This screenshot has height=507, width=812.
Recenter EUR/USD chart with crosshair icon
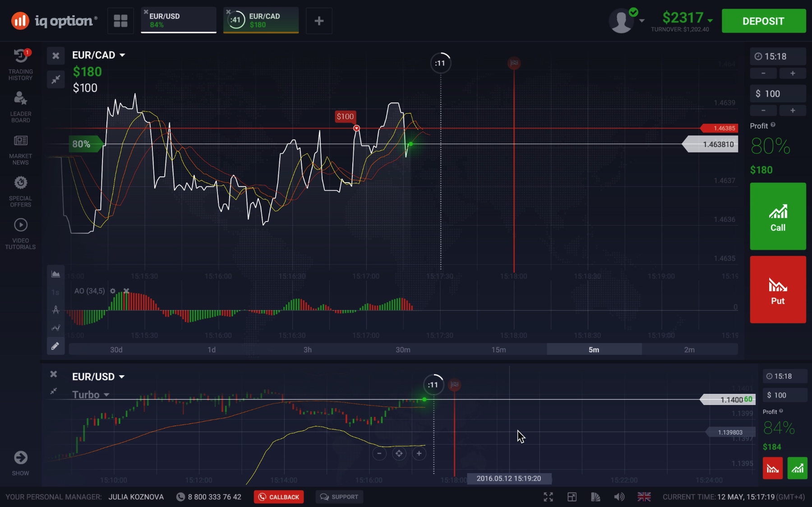(x=399, y=453)
